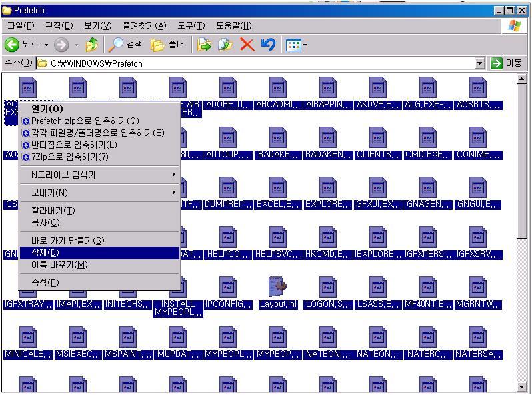Open the Views toolbar dropdown button
This screenshot has width=532, height=395.
pyautogui.click(x=296, y=45)
